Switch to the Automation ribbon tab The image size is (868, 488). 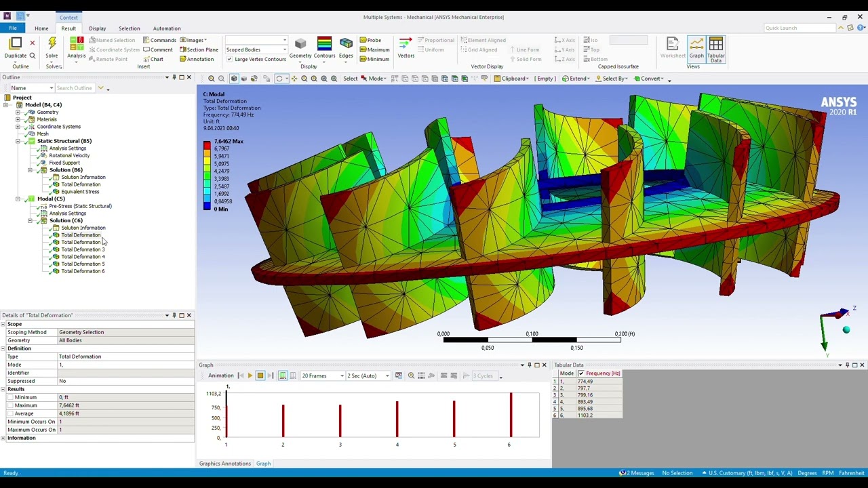pos(166,28)
